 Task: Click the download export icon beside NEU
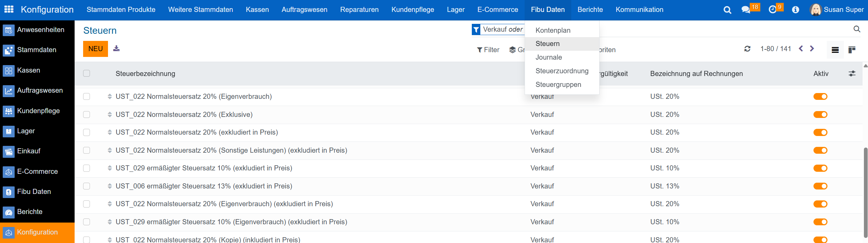(117, 48)
